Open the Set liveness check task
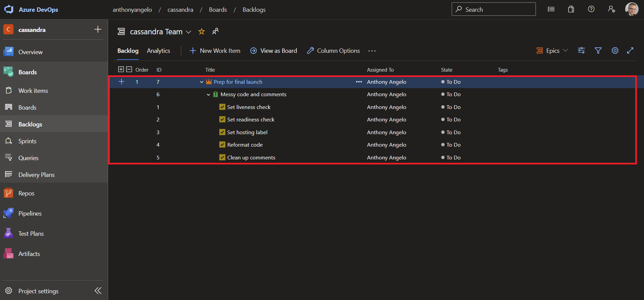Image resolution: width=644 pixels, height=300 pixels. (249, 107)
